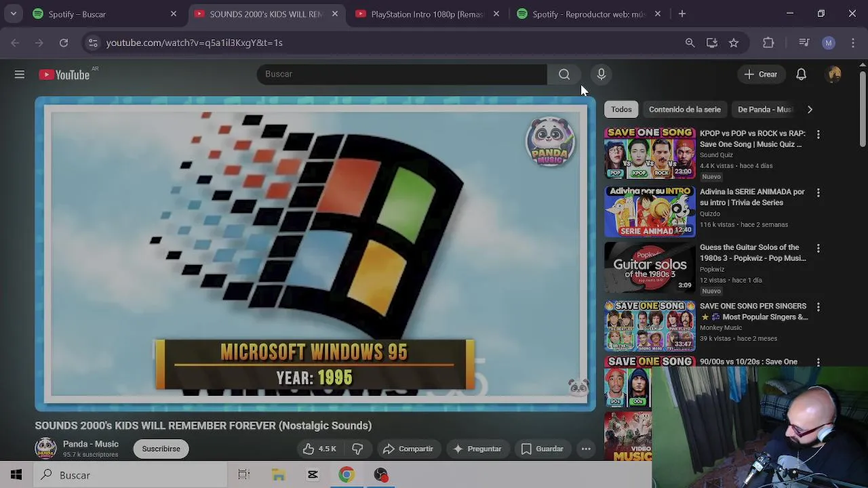Open Windows Start menu
This screenshot has height=488, width=868.
(x=16, y=475)
